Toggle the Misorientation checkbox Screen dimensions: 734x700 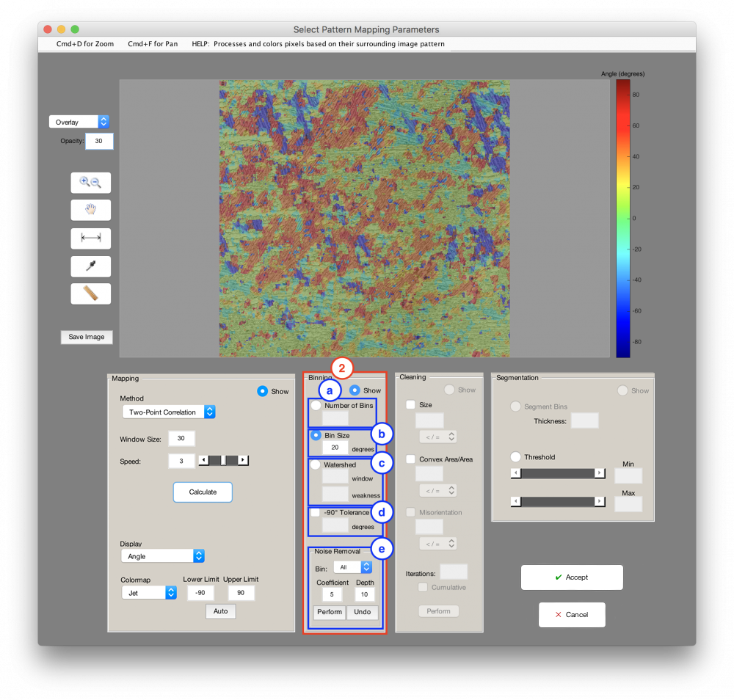pyautogui.click(x=410, y=512)
